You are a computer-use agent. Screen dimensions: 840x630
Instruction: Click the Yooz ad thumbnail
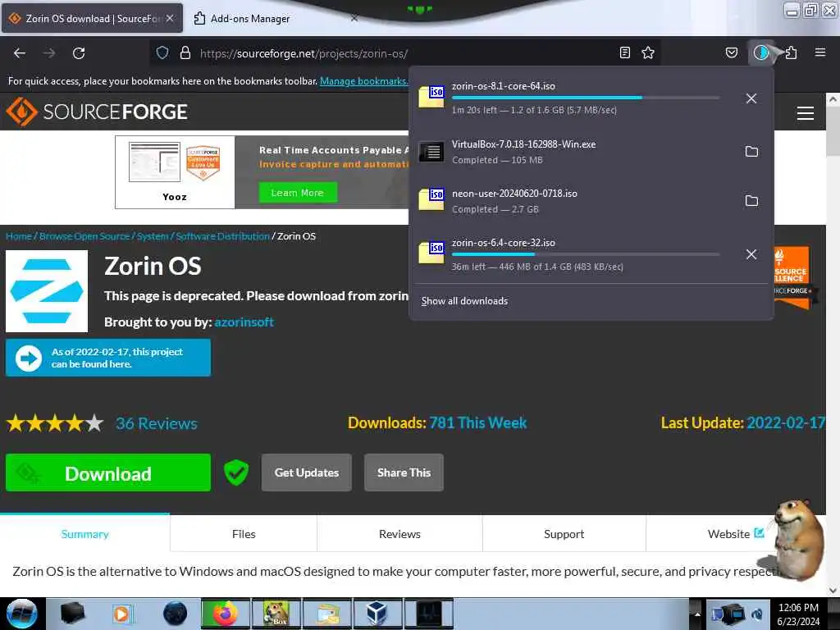(x=176, y=172)
